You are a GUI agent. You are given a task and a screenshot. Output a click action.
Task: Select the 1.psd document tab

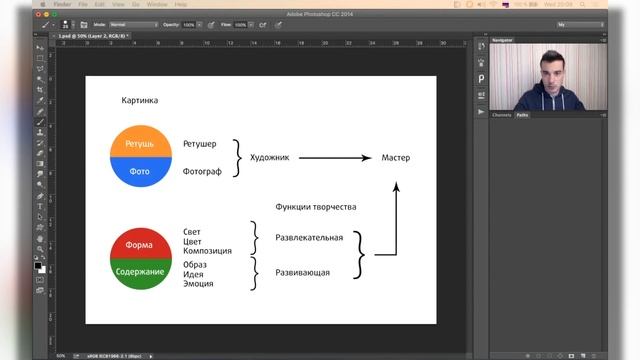[93, 36]
